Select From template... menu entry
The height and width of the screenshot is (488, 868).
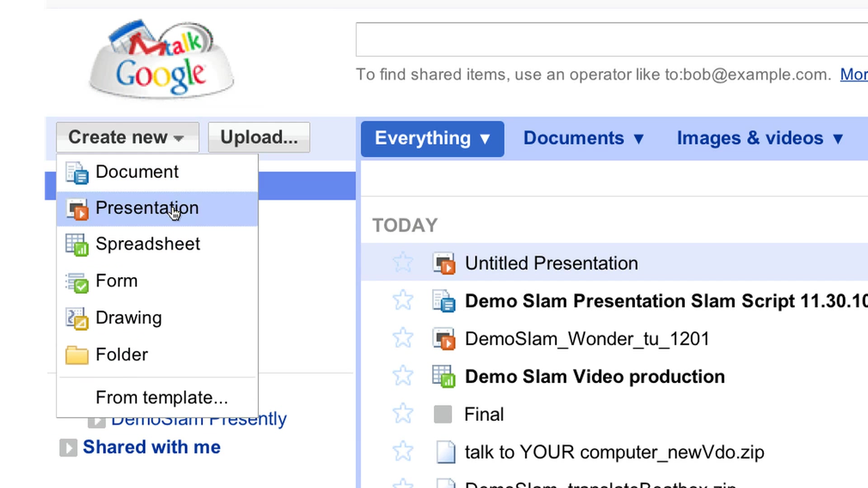point(161,398)
